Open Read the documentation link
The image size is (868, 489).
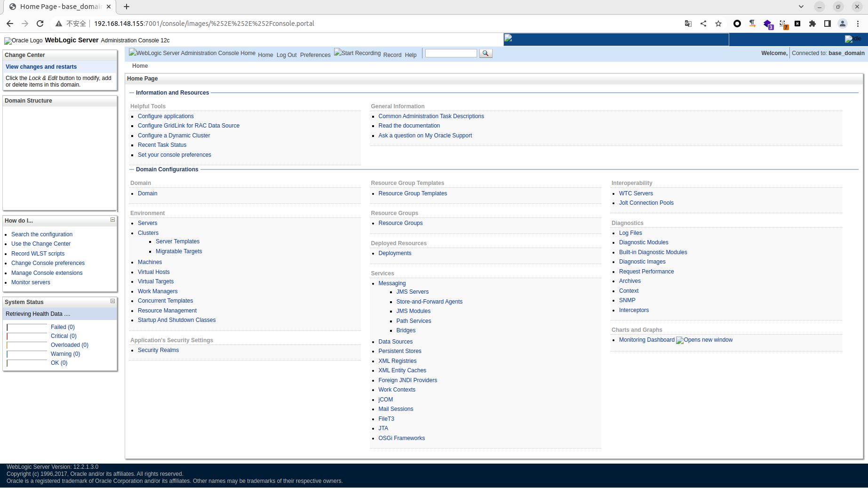[409, 126]
